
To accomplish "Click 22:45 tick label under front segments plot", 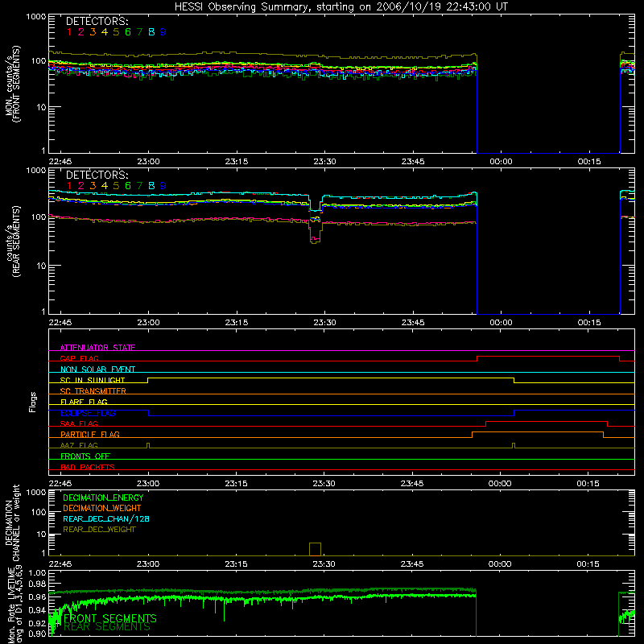I will click(60, 162).
